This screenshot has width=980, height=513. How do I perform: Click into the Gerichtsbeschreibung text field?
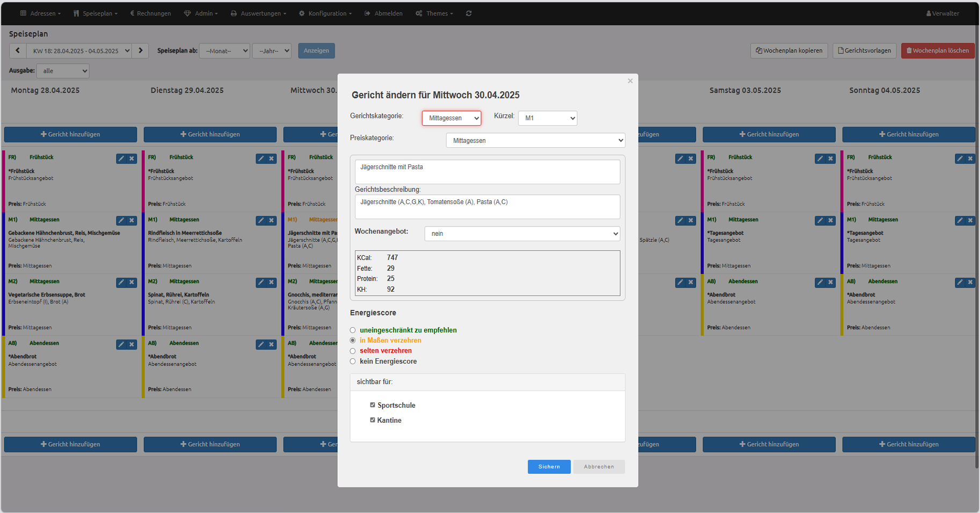(x=487, y=207)
